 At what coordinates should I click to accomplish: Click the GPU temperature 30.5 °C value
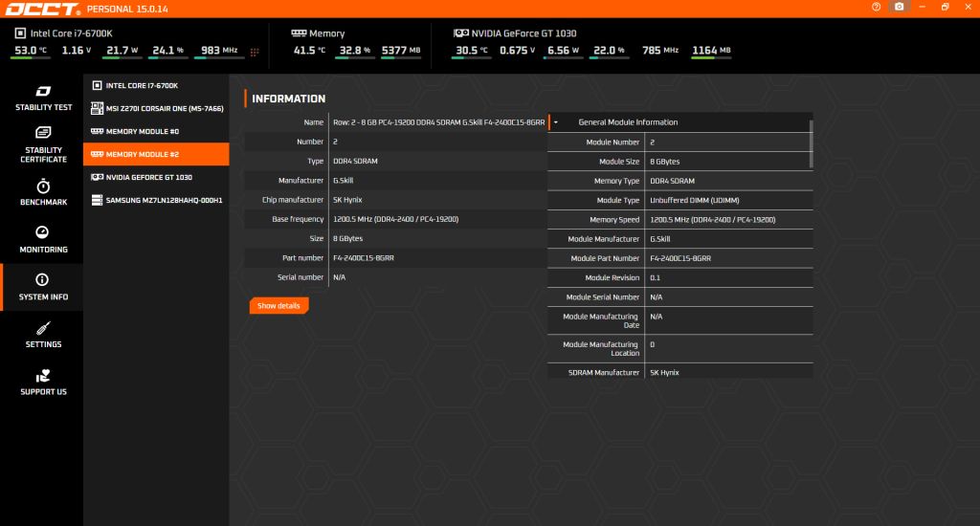pos(471,51)
